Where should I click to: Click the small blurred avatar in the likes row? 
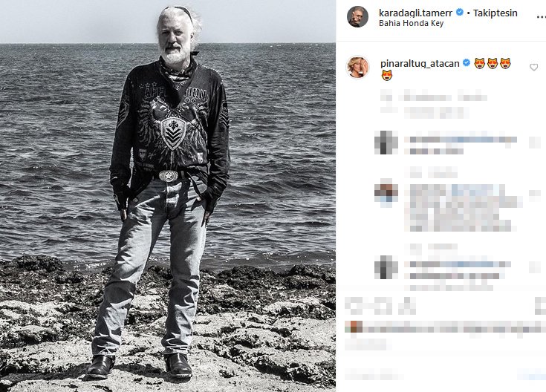pos(354,327)
